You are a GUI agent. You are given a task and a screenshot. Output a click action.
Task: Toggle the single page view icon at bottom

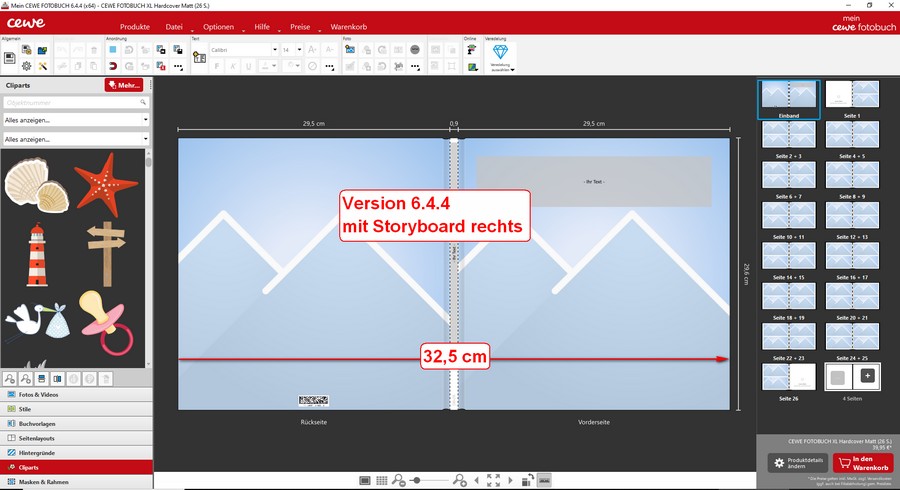(366, 481)
